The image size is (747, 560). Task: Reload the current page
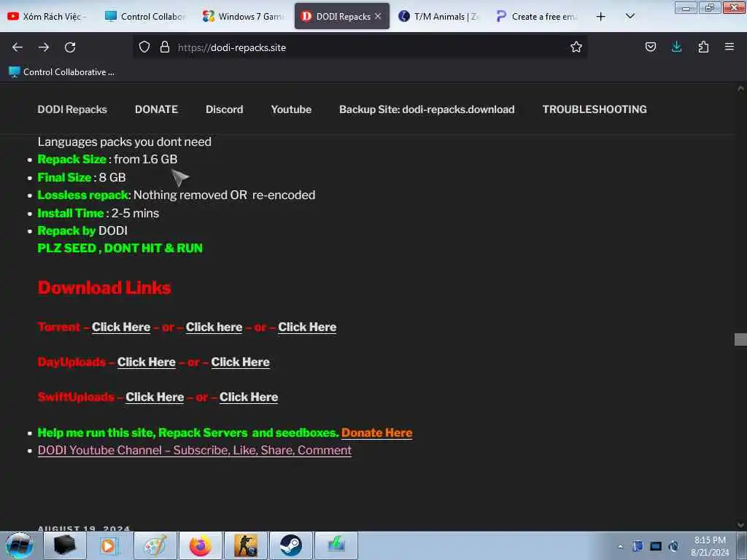click(70, 47)
